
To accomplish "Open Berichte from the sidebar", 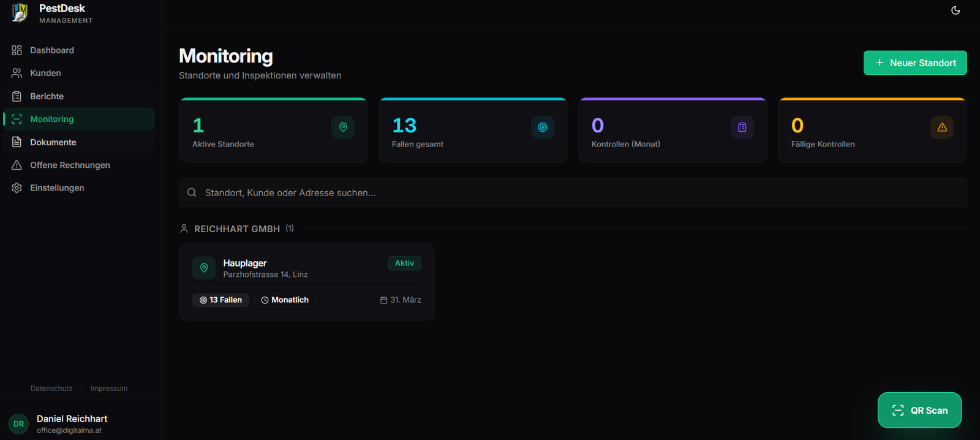I will tap(47, 96).
